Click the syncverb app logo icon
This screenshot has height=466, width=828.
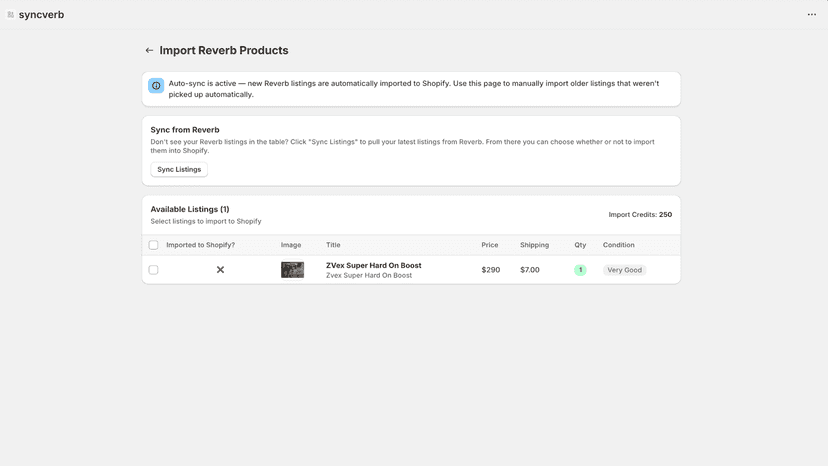point(11,15)
